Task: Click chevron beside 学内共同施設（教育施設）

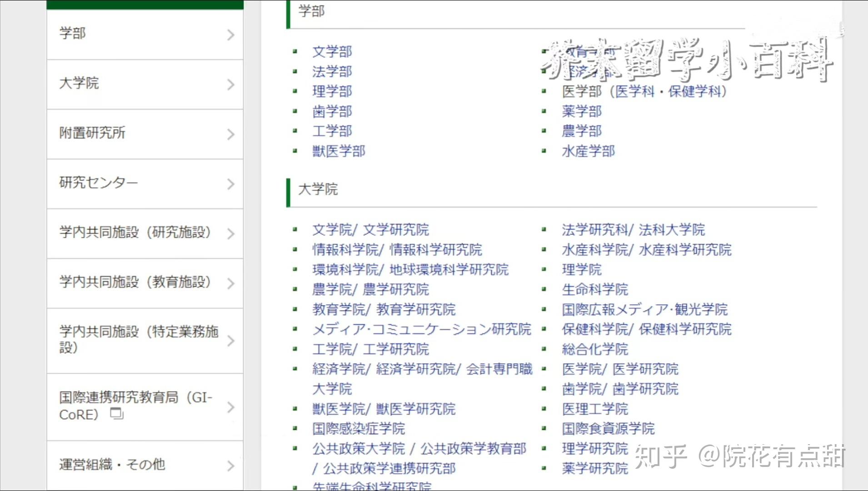Action: tap(231, 284)
